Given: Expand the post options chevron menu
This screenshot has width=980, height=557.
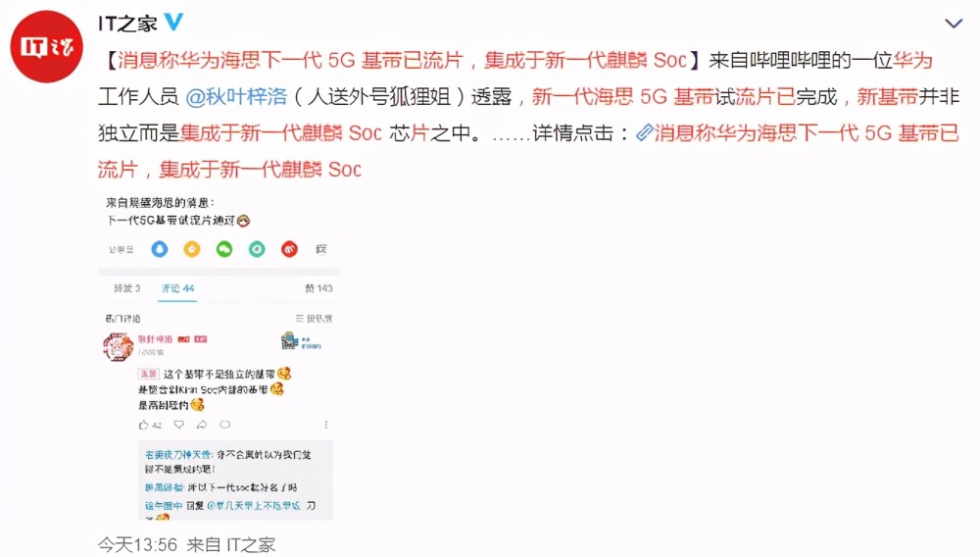Looking at the screenshot, I should click(954, 24).
